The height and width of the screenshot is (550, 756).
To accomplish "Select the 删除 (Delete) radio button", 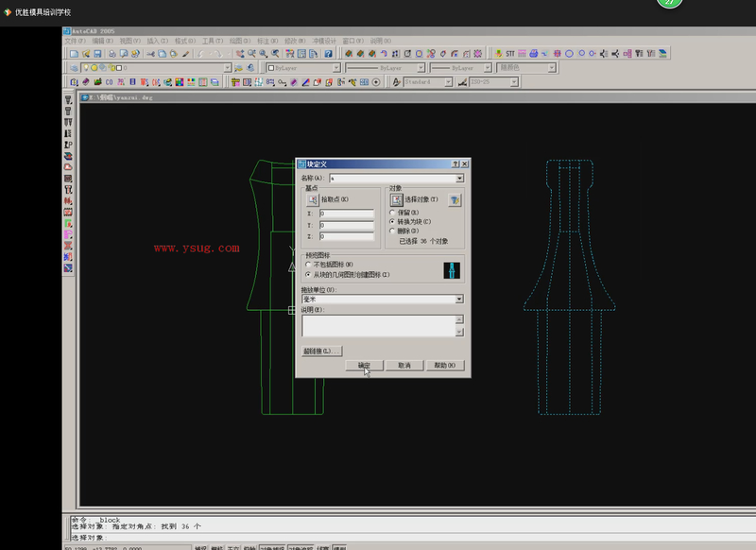I will [392, 231].
